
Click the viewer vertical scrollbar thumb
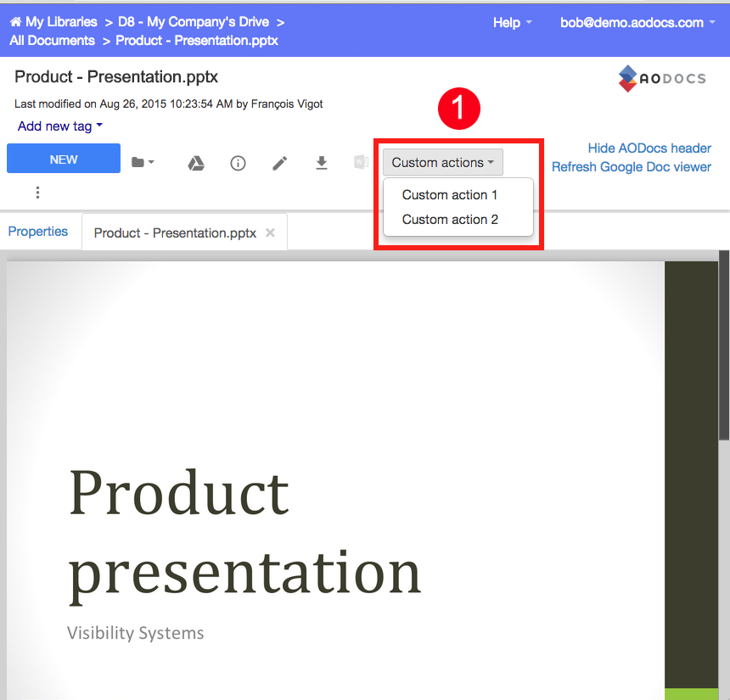click(x=724, y=344)
